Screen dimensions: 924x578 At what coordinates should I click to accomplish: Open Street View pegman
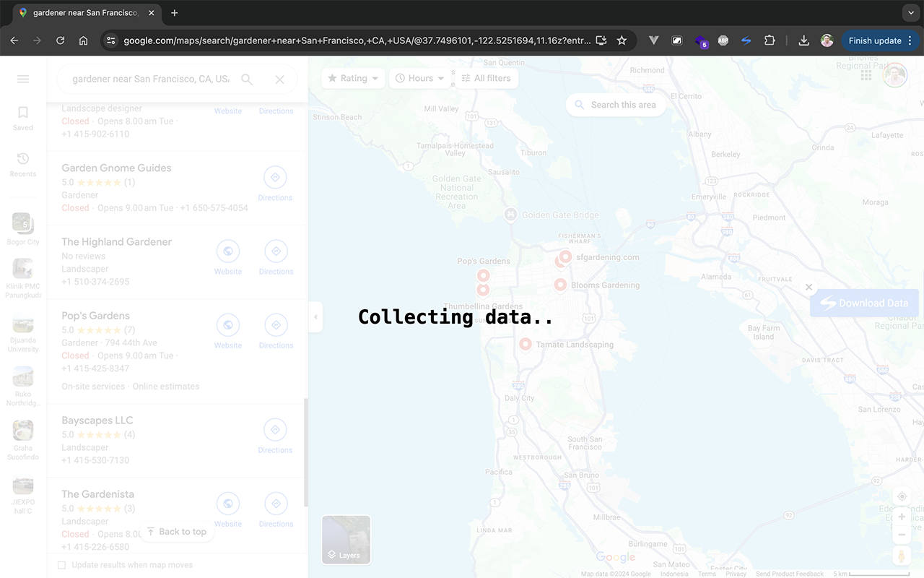[x=902, y=556]
